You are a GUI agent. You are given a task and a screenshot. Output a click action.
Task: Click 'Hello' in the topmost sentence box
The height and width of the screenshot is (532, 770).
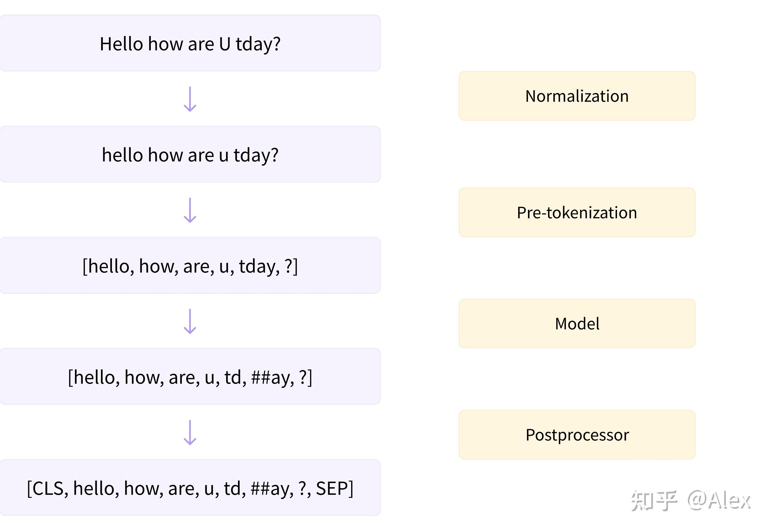121,44
